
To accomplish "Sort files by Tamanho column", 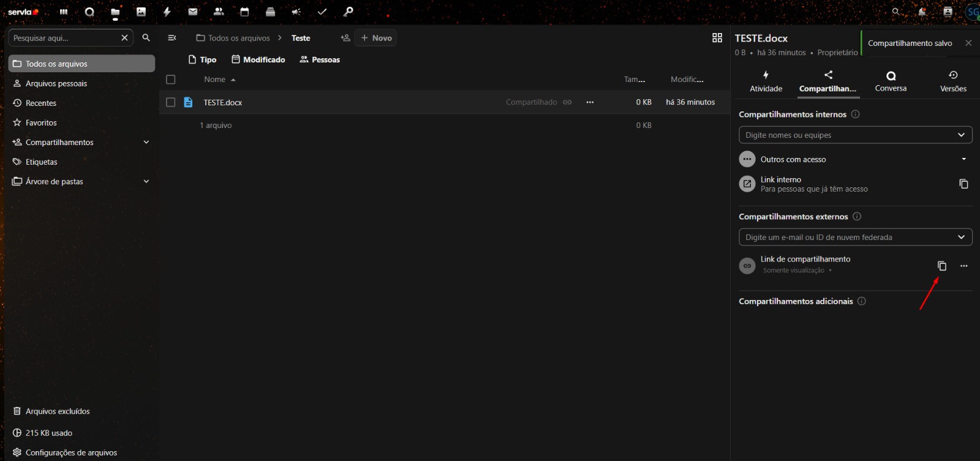I will click(x=635, y=80).
